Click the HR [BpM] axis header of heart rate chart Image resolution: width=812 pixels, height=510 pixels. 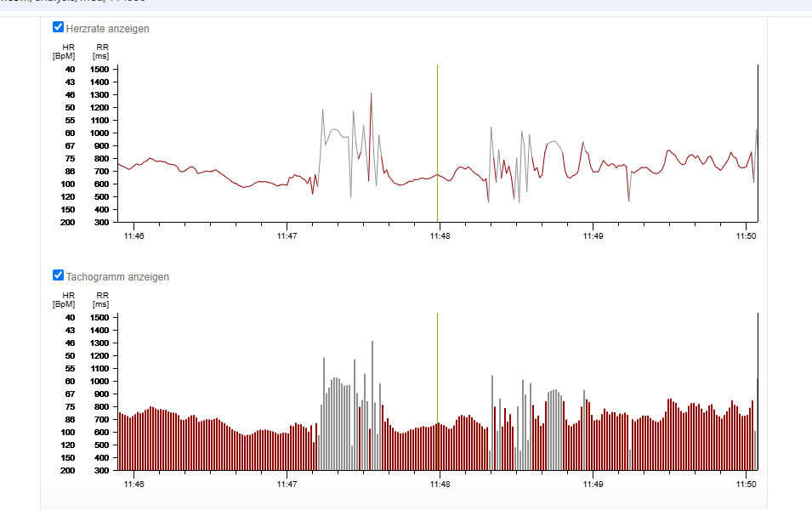(x=64, y=51)
